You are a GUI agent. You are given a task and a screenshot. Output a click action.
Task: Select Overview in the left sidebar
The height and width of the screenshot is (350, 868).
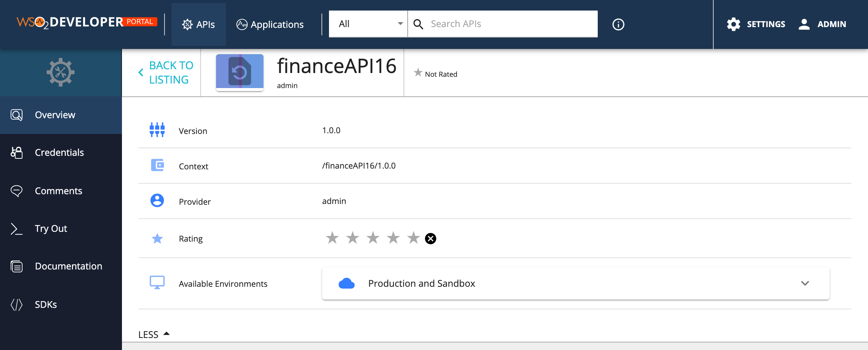(61, 115)
